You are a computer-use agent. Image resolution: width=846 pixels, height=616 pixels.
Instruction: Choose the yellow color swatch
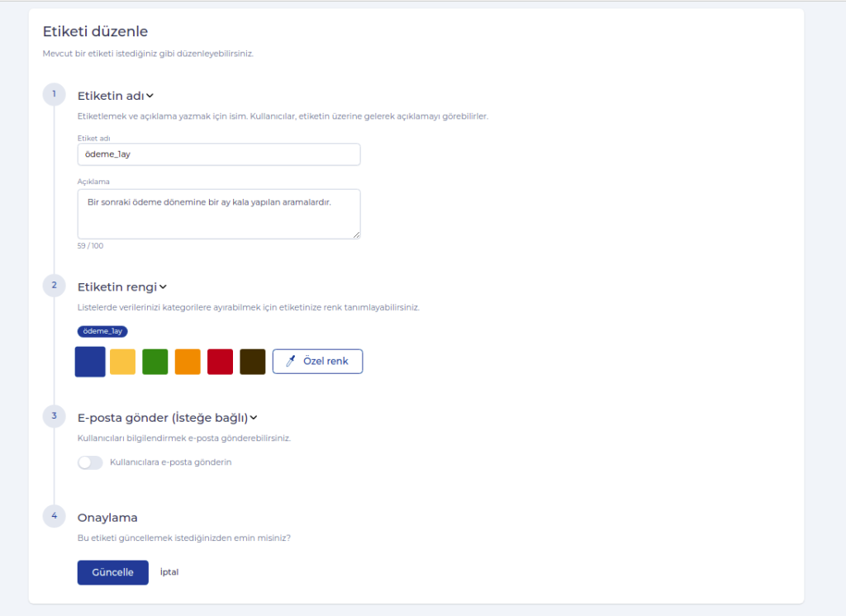tap(122, 362)
